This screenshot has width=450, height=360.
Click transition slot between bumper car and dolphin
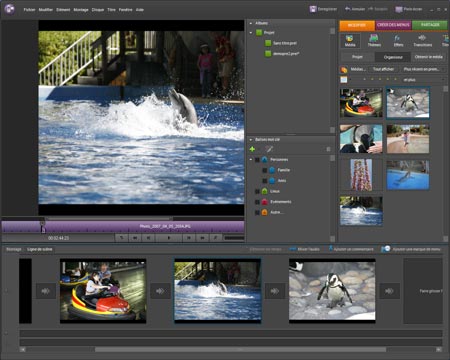pyautogui.click(x=160, y=291)
